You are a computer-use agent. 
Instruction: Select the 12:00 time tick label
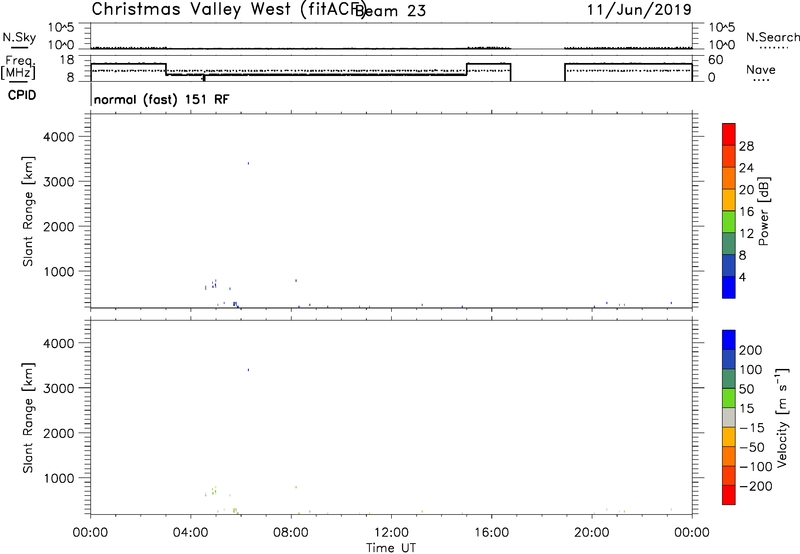[x=391, y=533]
